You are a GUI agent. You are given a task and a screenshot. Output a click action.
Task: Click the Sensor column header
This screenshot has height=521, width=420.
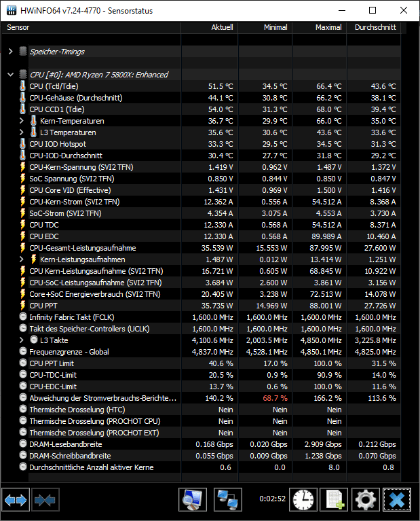pyautogui.click(x=91, y=27)
